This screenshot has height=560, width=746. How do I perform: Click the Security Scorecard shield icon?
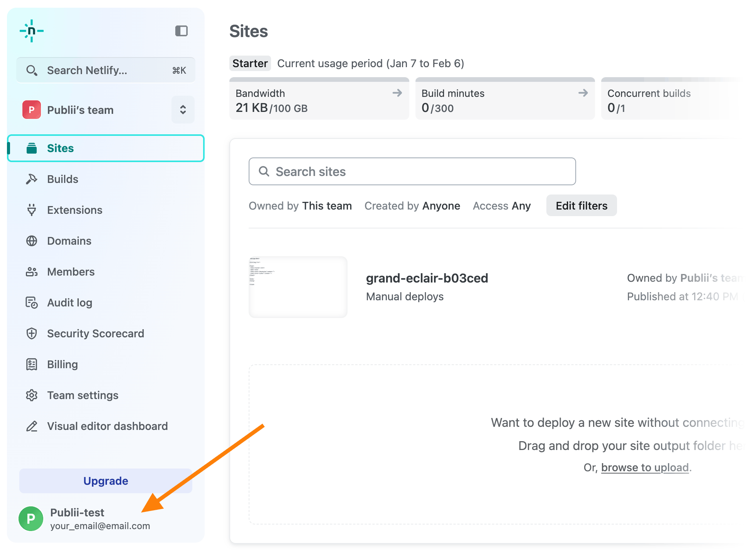(x=32, y=333)
